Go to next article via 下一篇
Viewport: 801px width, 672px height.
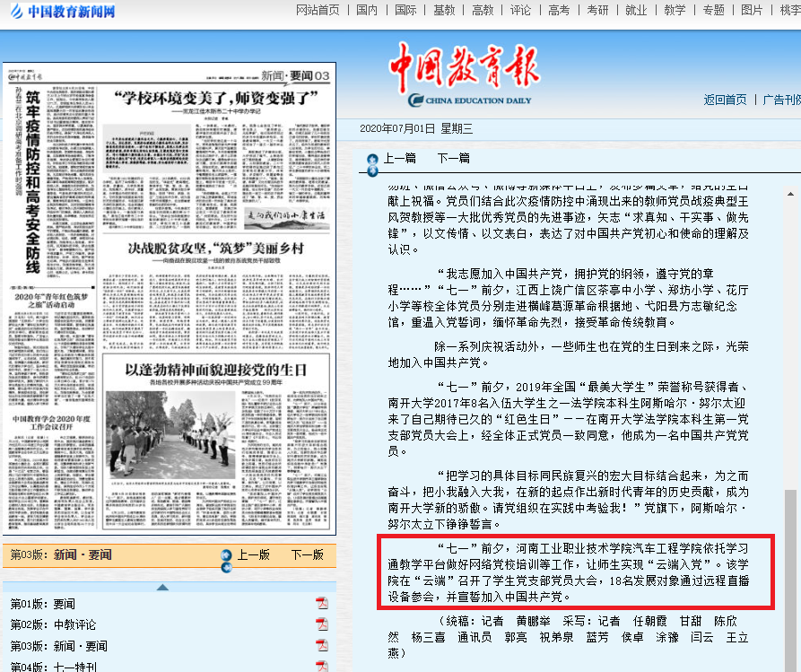453,158
